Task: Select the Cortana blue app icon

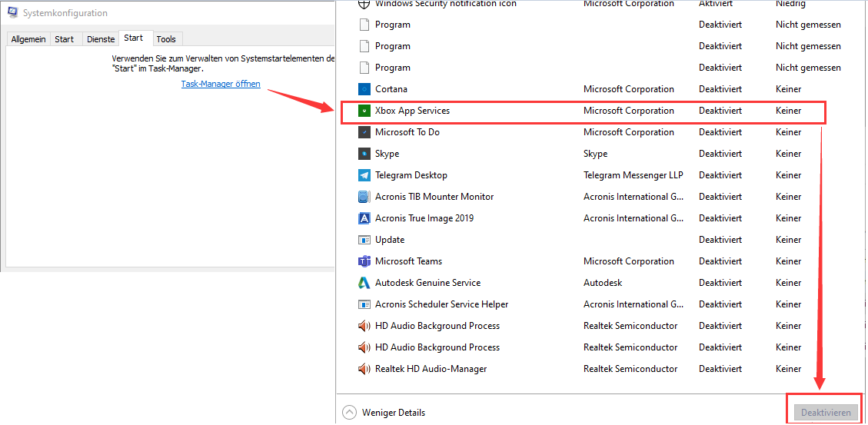Action: coord(364,89)
